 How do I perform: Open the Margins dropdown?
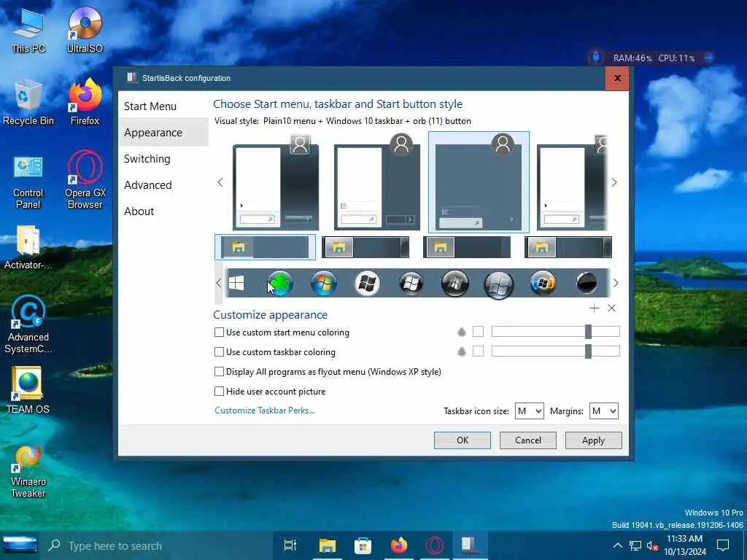[603, 411]
